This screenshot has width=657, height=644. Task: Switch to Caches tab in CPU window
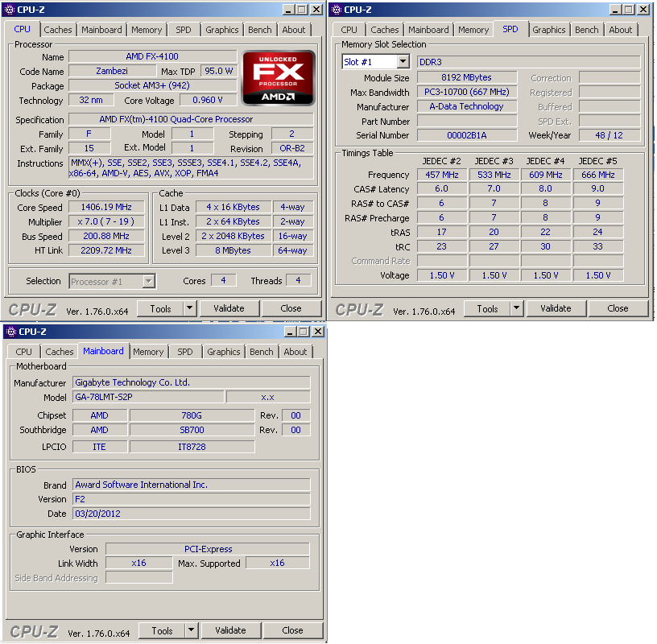[58, 30]
